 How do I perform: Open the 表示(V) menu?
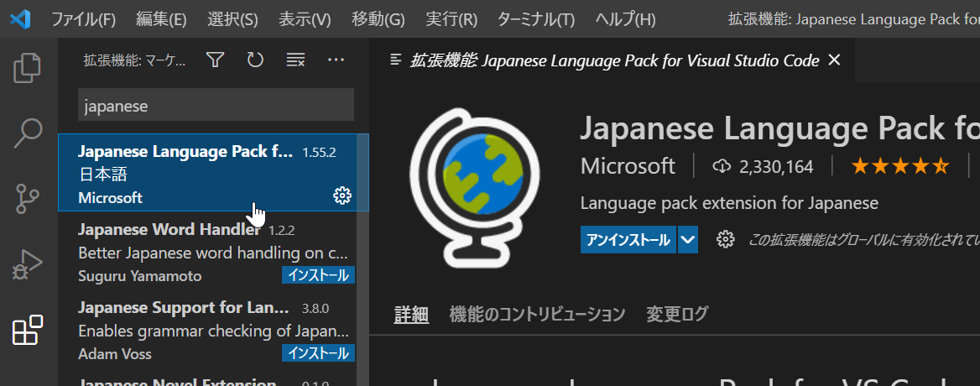[305, 19]
